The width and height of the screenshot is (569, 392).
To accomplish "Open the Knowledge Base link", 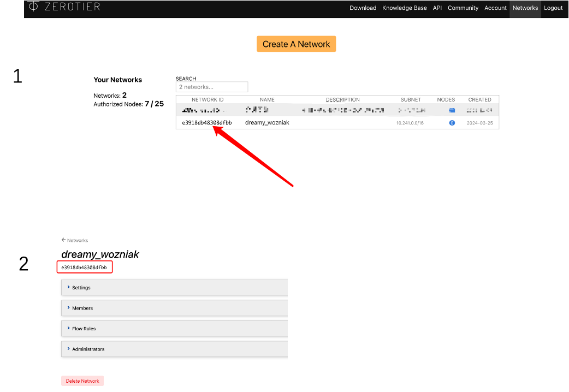I will 404,8.
